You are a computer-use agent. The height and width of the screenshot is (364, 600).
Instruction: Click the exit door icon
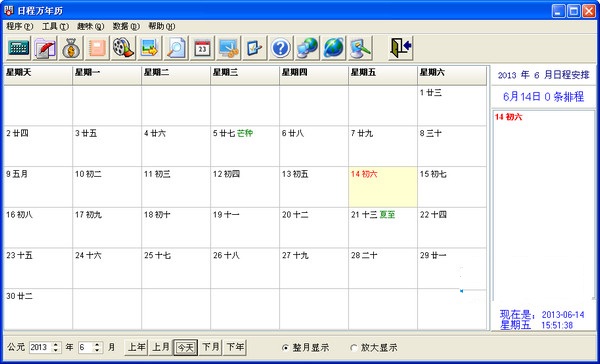tap(400, 48)
